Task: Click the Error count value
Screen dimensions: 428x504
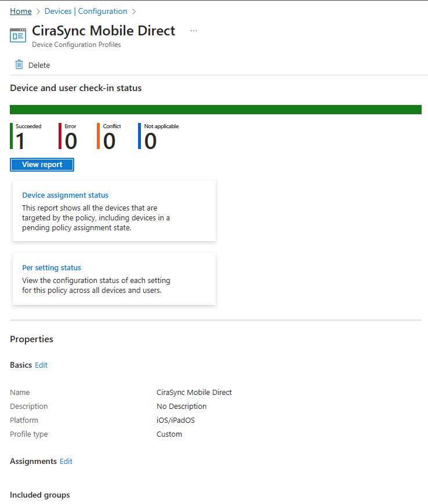Action: (x=71, y=141)
